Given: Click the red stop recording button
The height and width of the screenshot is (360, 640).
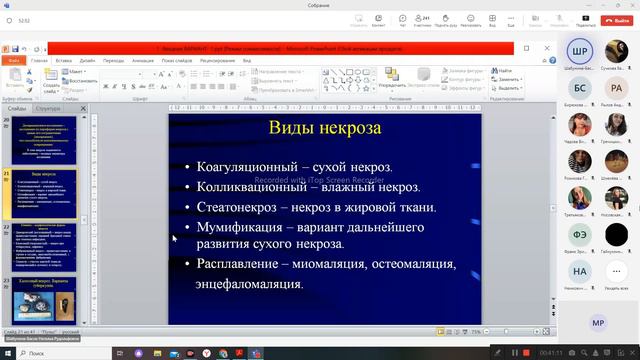Looking at the screenshot, I should (x=527, y=353).
